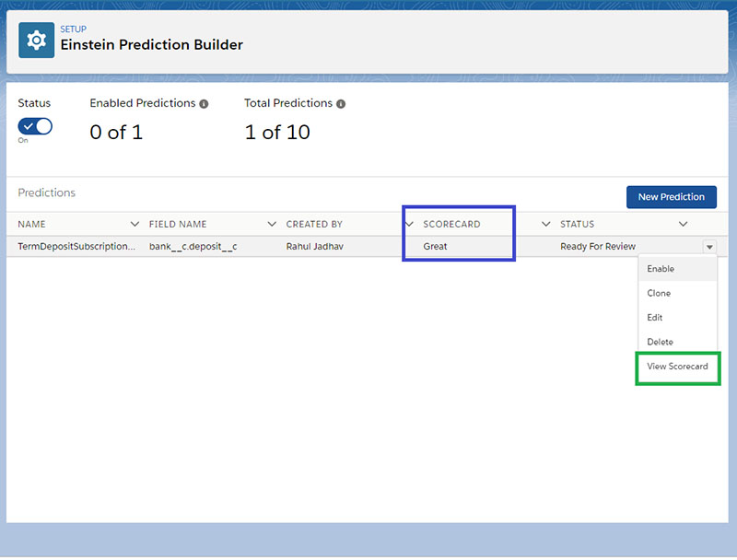Viewport: 737px width, 560px height.
Task: Select Enable from the row menu
Action: point(677,269)
